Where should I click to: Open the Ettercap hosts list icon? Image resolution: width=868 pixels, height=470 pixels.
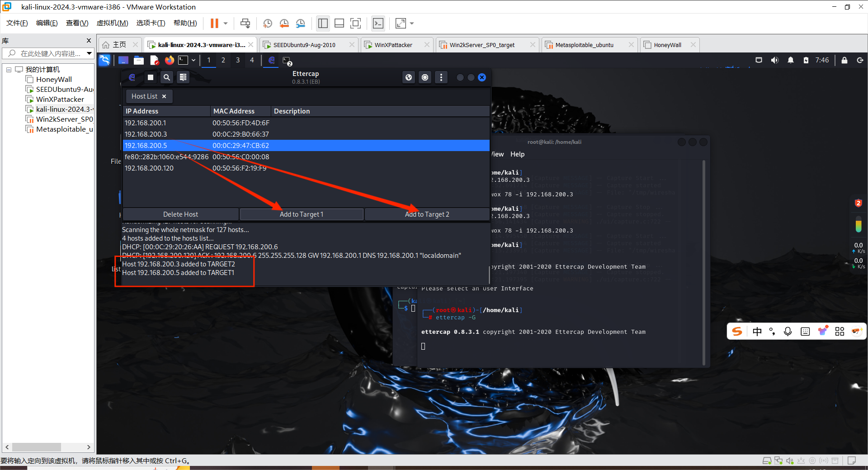coord(183,77)
